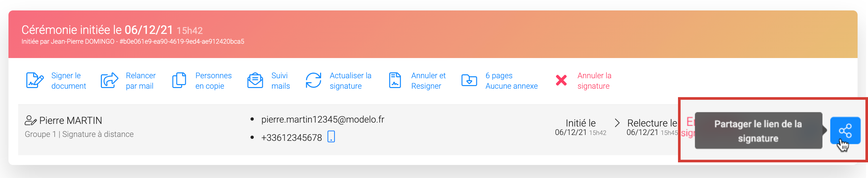Click the 'Signer le document' link
Image resolution: width=868 pixels, height=178 pixels.
(68, 81)
